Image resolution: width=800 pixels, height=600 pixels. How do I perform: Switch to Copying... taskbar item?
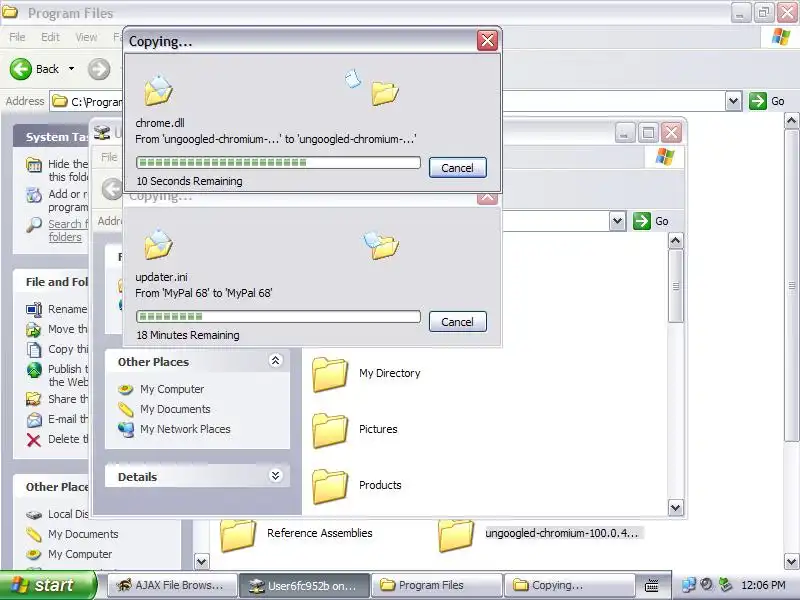[570, 585]
